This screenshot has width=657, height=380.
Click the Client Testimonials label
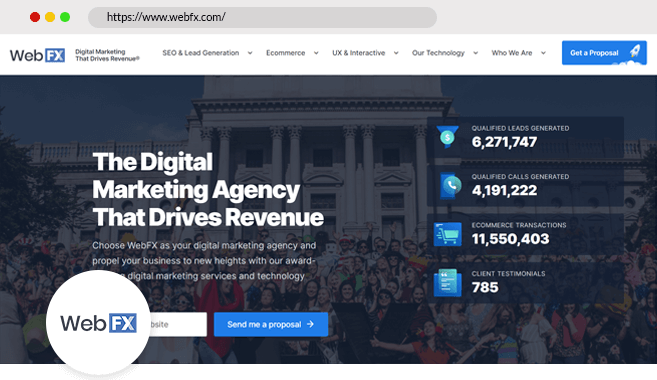pyautogui.click(x=508, y=274)
